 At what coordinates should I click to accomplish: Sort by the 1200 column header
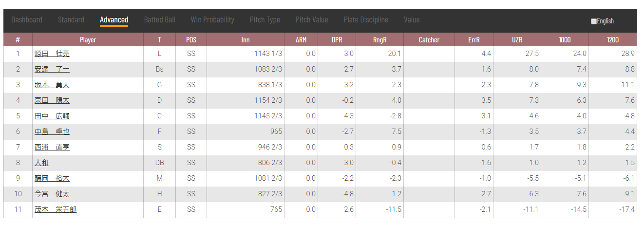pyautogui.click(x=612, y=40)
